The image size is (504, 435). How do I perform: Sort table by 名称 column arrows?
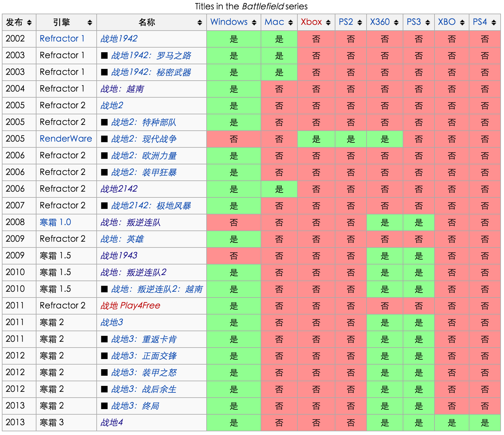pyautogui.click(x=199, y=23)
